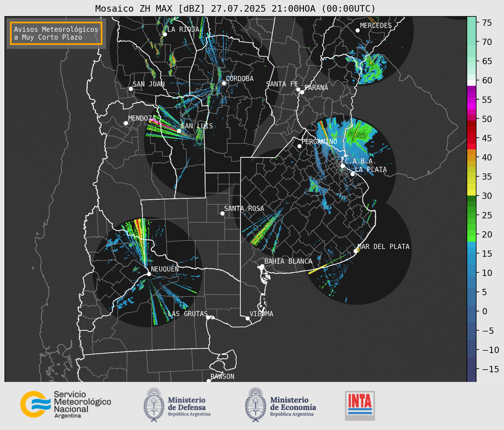This screenshot has width=504, height=430.
Task: Click the PERGAMINO label
Action: point(319,141)
